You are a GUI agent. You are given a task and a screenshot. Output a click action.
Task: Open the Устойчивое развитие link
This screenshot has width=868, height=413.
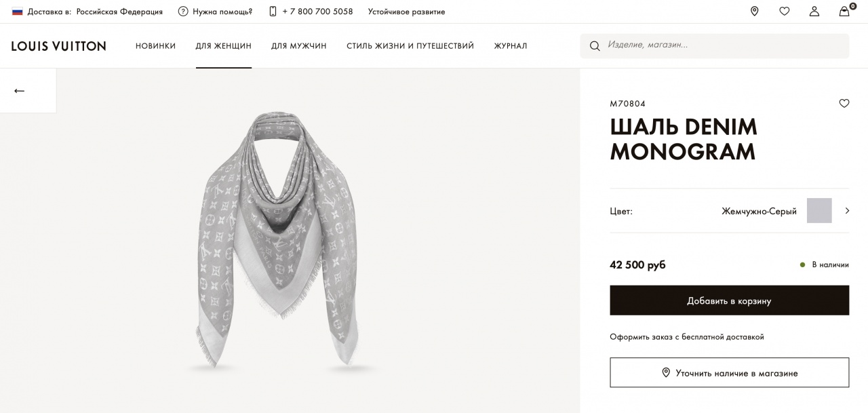[406, 12]
